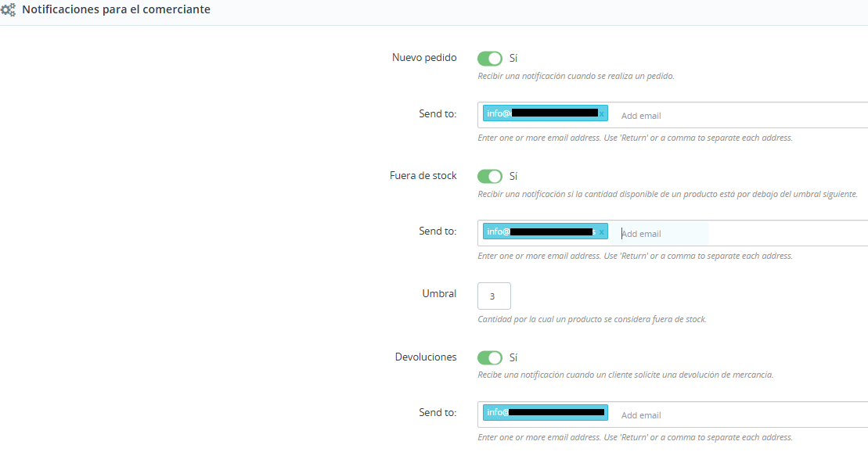The width and height of the screenshot is (868, 470).
Task: Select the info@ email tag under Devoluciones
Action: (x=546, y=412)
